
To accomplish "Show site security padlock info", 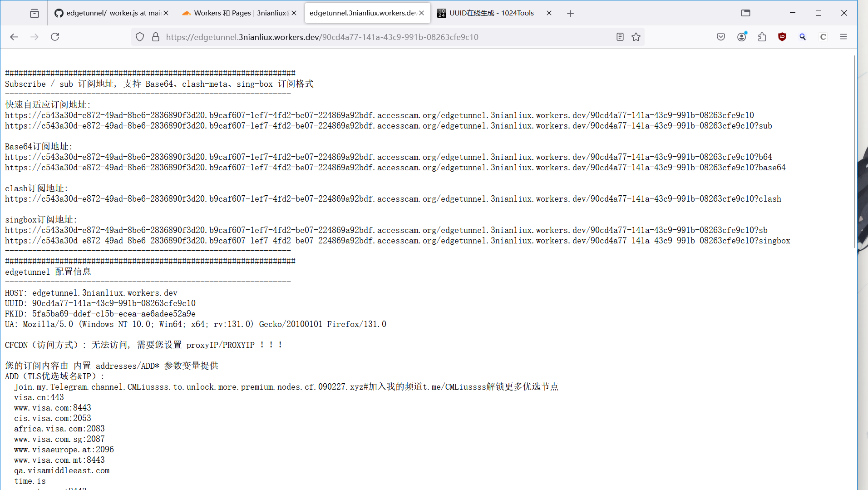I will (156, 37).
